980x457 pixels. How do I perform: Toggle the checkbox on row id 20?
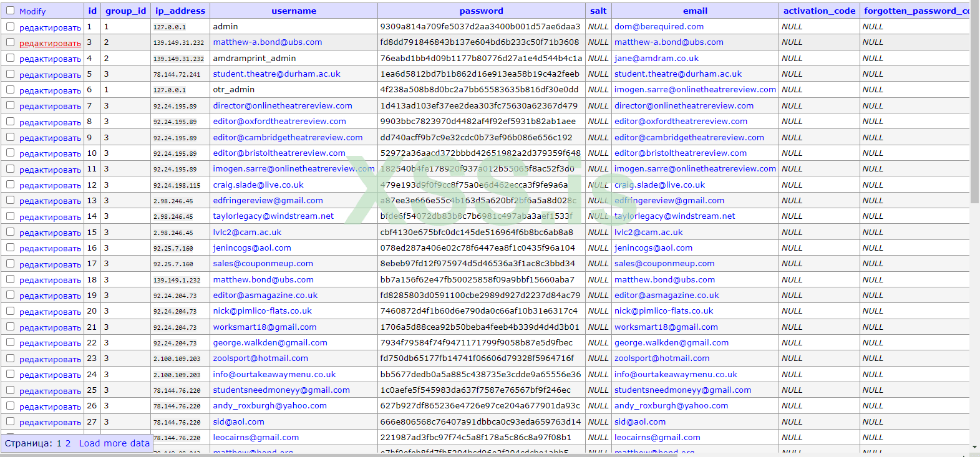pyautogui.click(x=10, y=311)
